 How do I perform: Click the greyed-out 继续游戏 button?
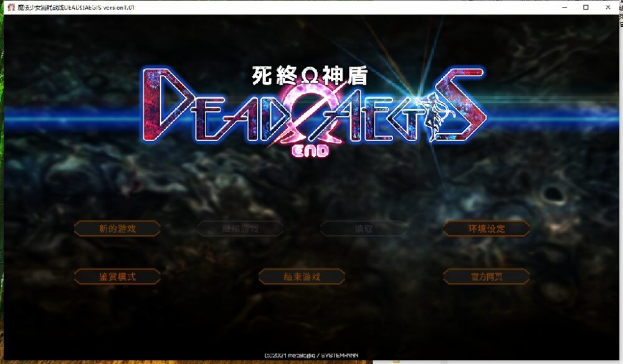[x=240, y=228]
